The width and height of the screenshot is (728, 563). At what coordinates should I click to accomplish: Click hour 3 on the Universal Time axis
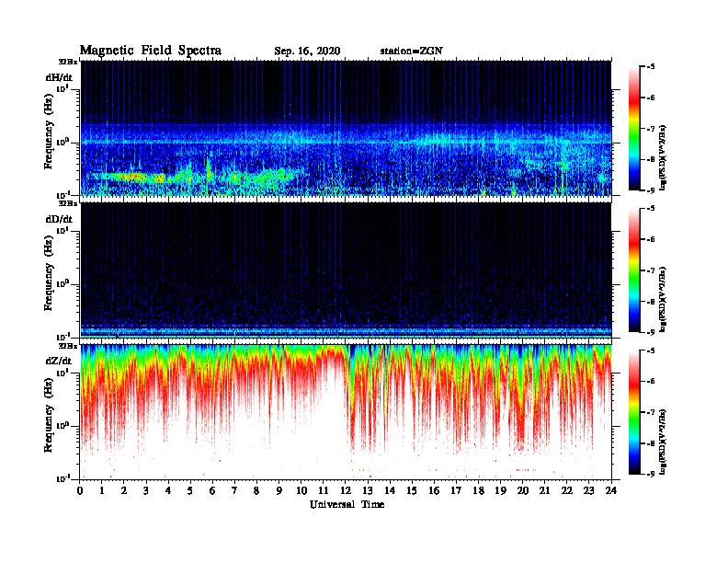click(146, 490)
